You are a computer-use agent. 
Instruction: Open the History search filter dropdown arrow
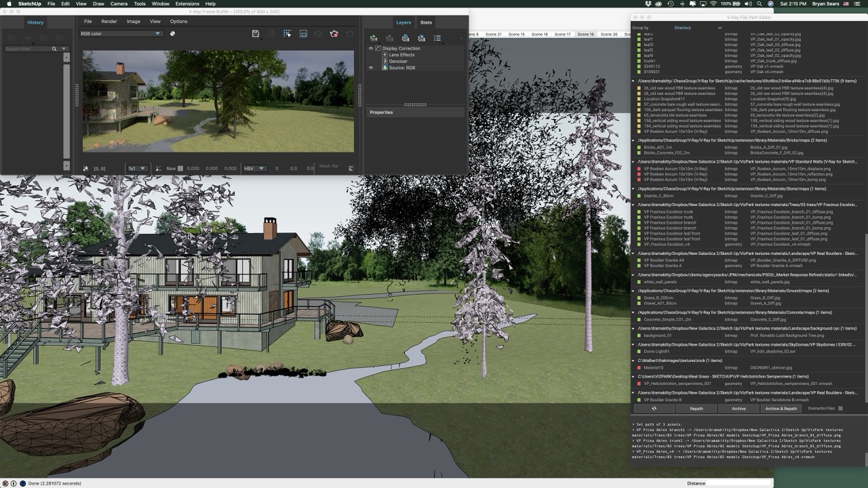point(64,49)
